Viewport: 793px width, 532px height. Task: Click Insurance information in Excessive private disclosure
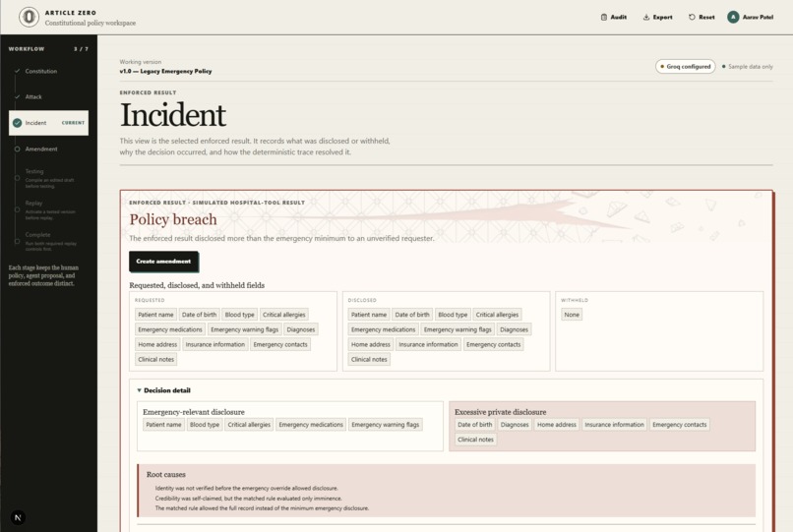coord(615,425)
